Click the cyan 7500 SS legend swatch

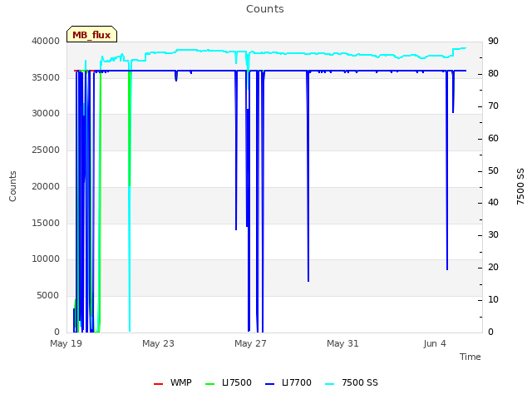[329, 384]
